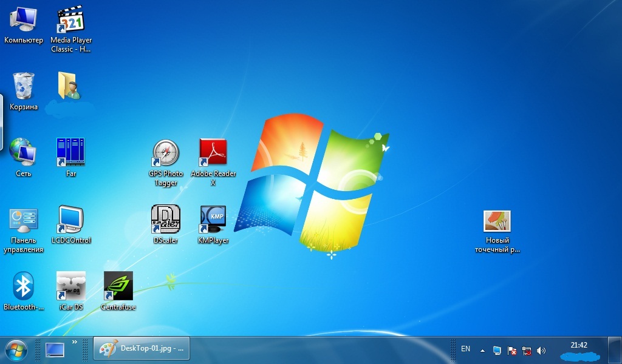Expand the quick launch overflow chevron

[x=75, y=343]
